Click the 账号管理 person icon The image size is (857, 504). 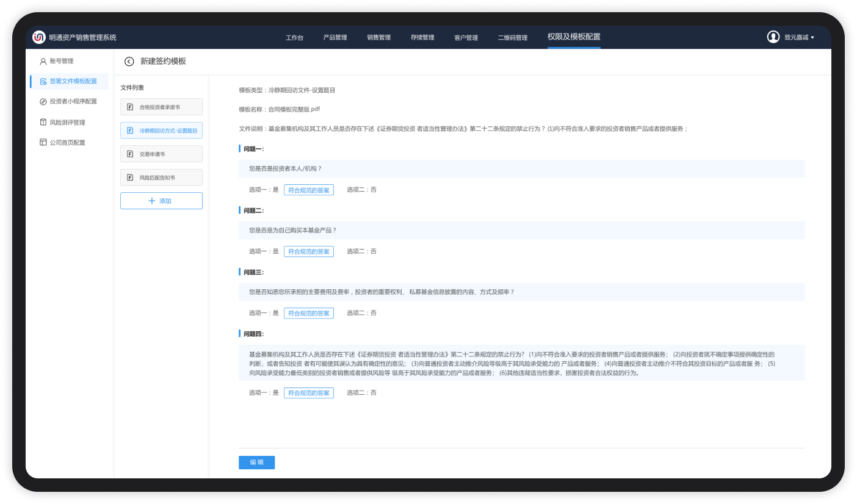[x=43, y=62]
